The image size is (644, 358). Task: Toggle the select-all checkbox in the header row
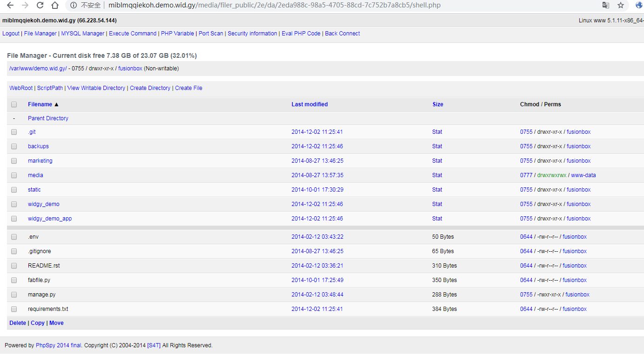14,104
